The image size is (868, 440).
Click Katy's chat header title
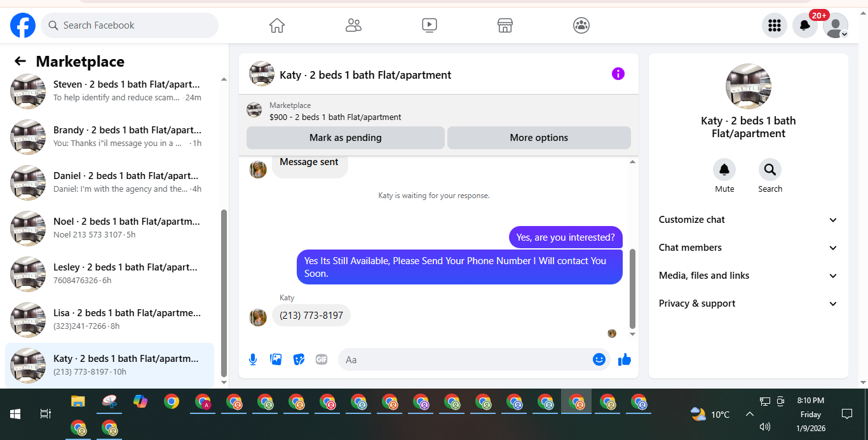tap(365, 75)
